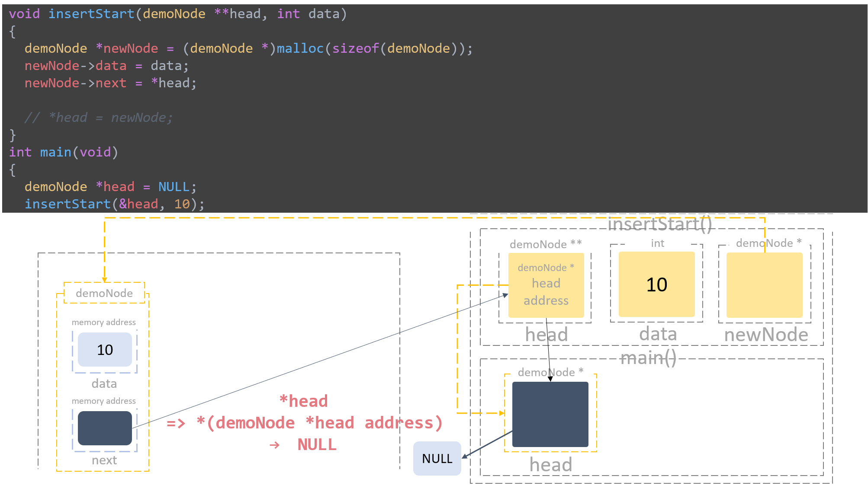Screen dimensions: 868x492
Task: Click the data box showing 10 in demoNode
Action: click(104, 349)
